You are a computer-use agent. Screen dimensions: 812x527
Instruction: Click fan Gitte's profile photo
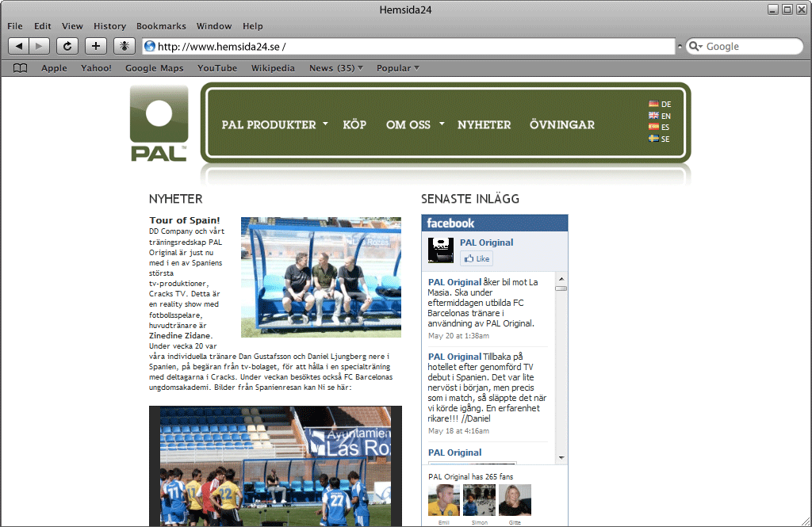click(x=515, y=500)
